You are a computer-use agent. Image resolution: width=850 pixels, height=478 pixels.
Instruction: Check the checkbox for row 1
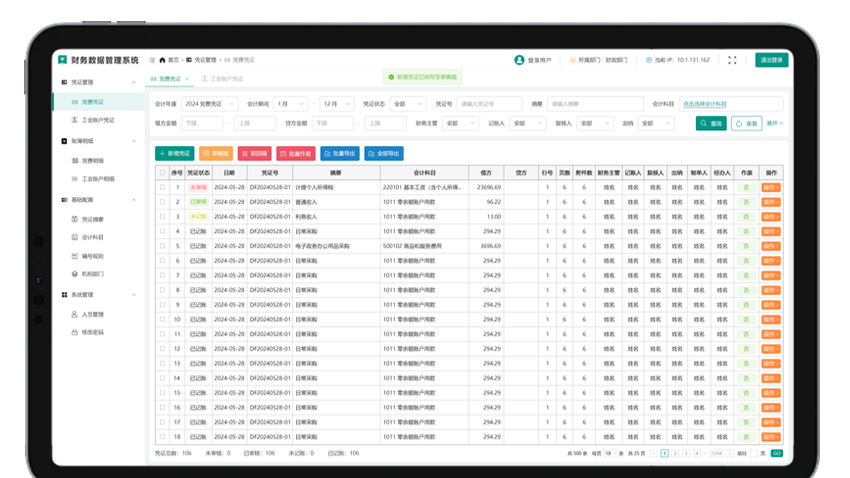162,187
